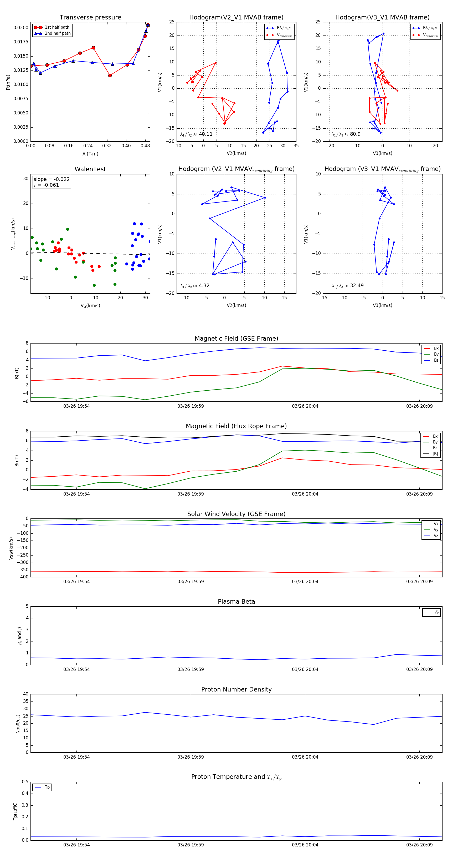Viewport: 473px width, 868px height.
Task: Click the B/sqrt(mu0 rho) legend entry in V3_V1 MVAB hodogram
Action: tap(425, 28)
